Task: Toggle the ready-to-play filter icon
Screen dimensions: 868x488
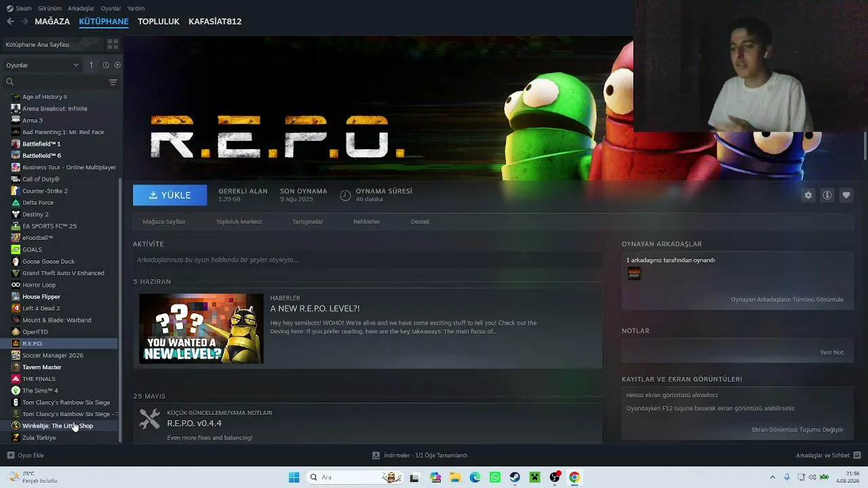Action: (117, 65)
